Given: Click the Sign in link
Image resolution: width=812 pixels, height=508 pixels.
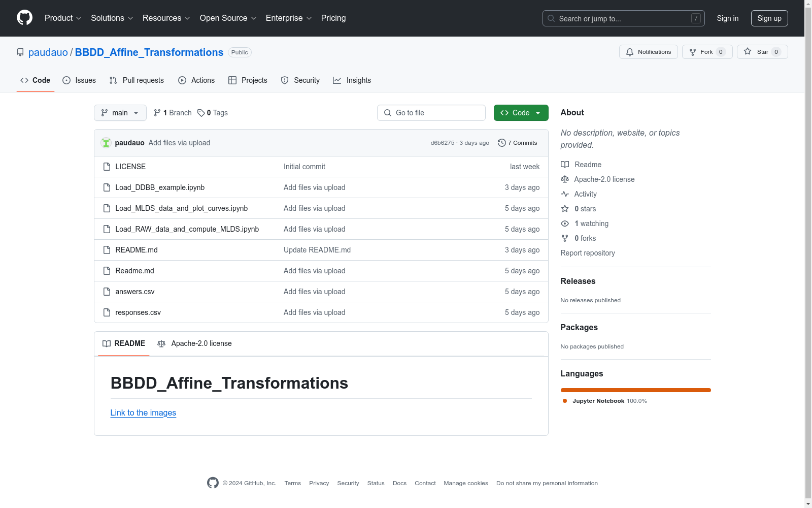Looking at the screenshot, I should tap(728, 18).
